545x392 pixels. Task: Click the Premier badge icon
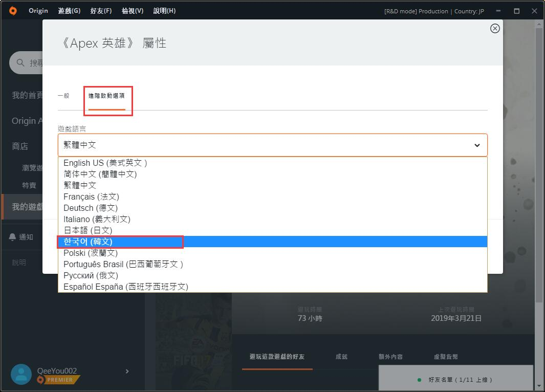coord(40,380)
